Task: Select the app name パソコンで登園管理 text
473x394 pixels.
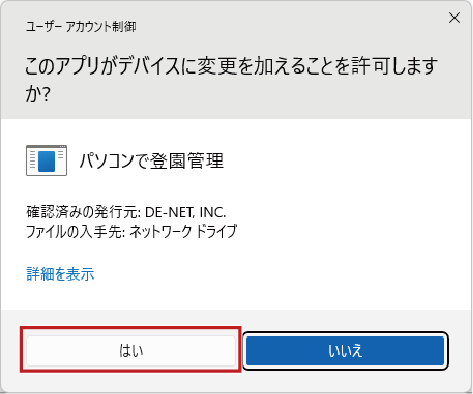Action: (152, 161)
